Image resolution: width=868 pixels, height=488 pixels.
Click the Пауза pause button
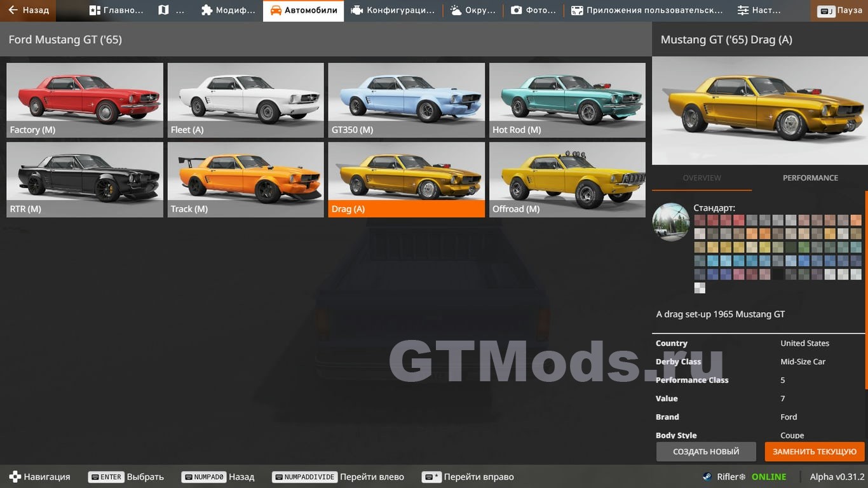click(839, 10)
